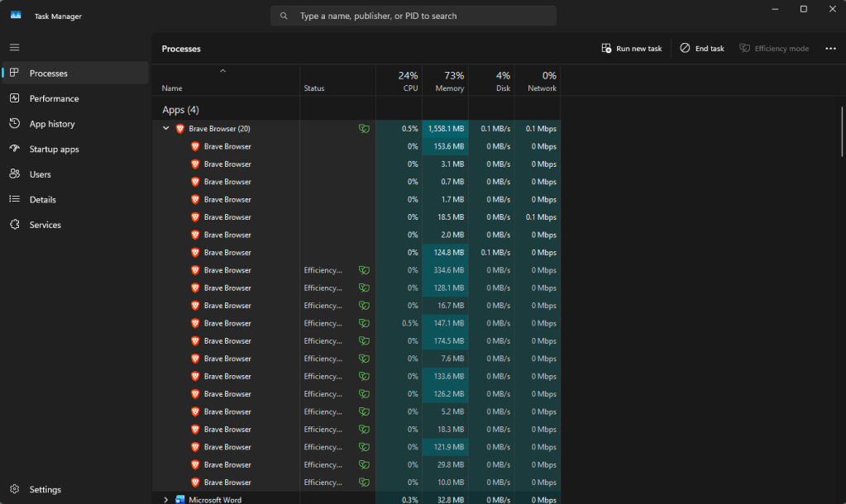Click efficiency leaf icon on 7.6 MB row

point(364,359)
